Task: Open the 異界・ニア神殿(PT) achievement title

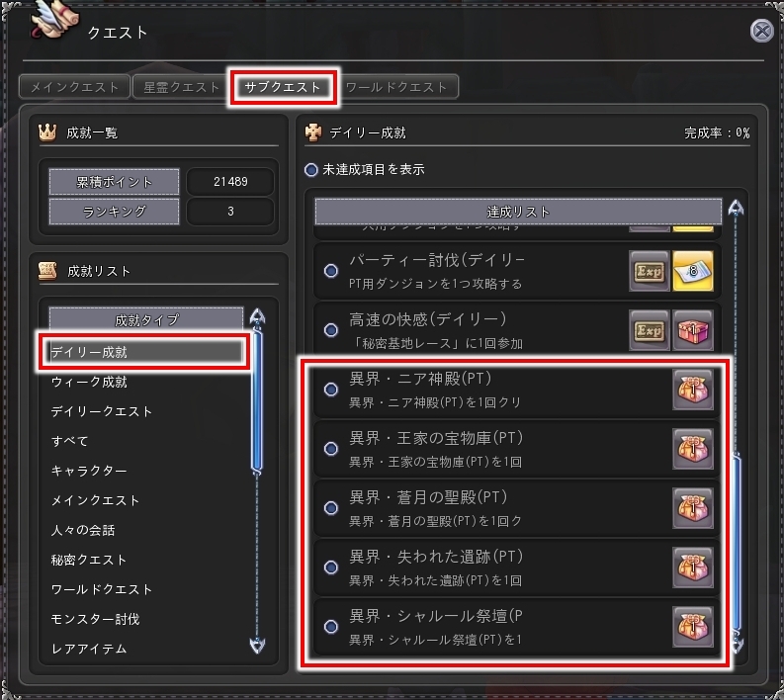Action: pos(420,379)
